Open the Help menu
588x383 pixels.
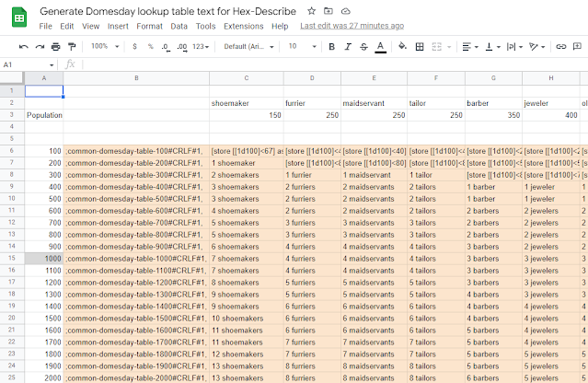click(x=280, y=27)
